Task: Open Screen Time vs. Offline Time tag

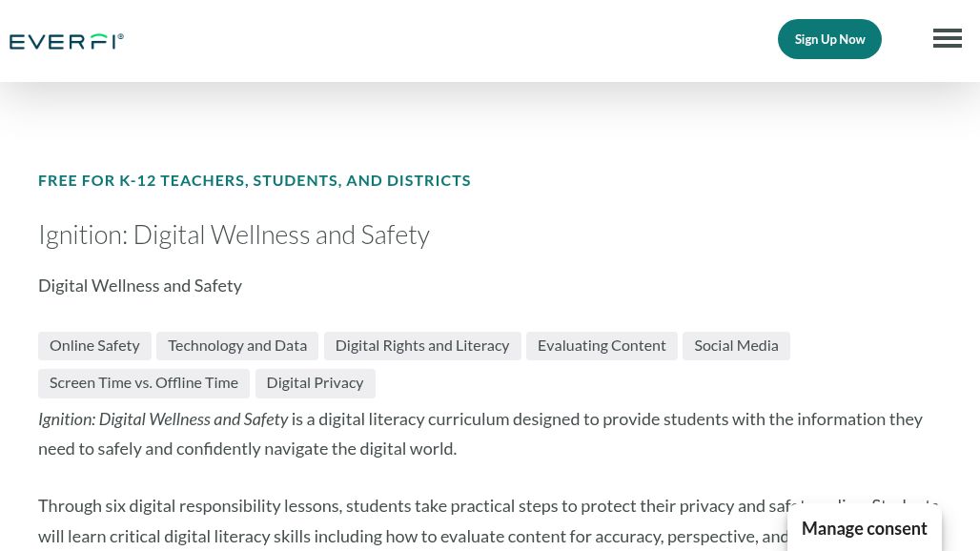Action: (x=144, y=383)
